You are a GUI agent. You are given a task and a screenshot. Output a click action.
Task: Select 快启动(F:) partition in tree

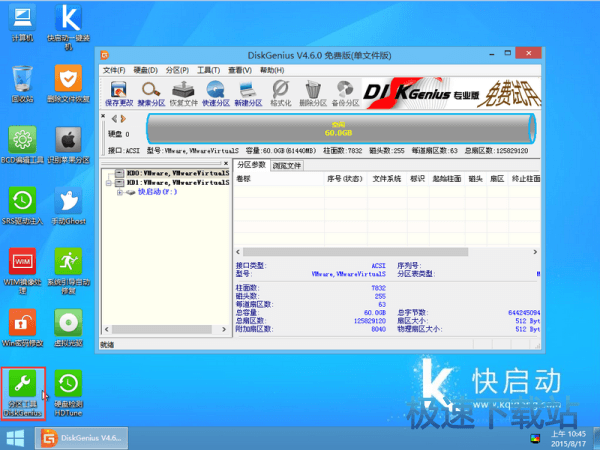pos(157,192)
